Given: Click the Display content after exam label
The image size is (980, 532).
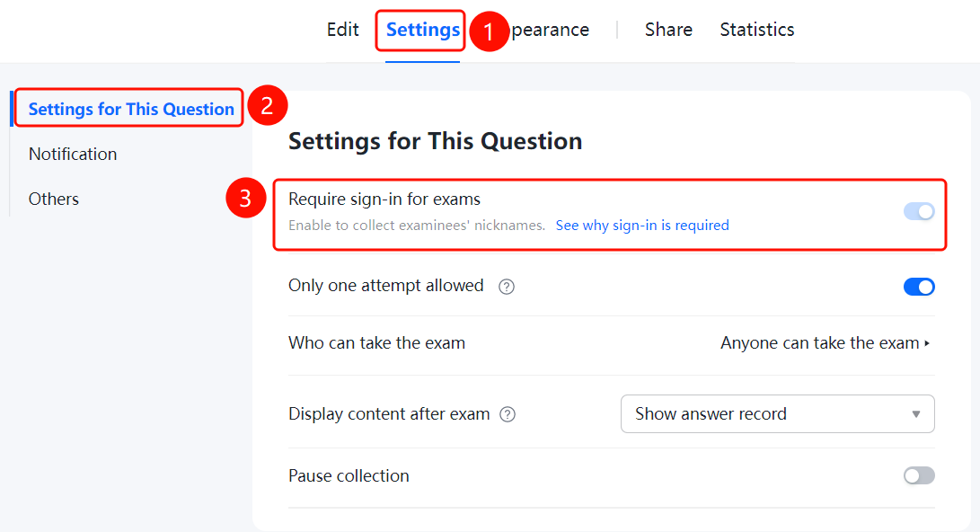Looking at the screenshot, I should 389,414.
